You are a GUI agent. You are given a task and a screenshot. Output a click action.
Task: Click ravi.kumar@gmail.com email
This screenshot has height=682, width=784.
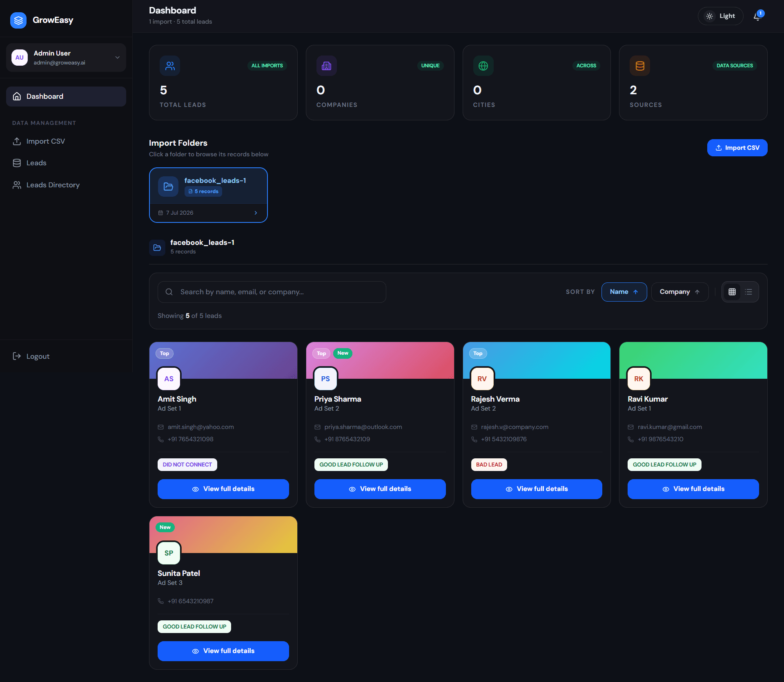click(670, 427)
